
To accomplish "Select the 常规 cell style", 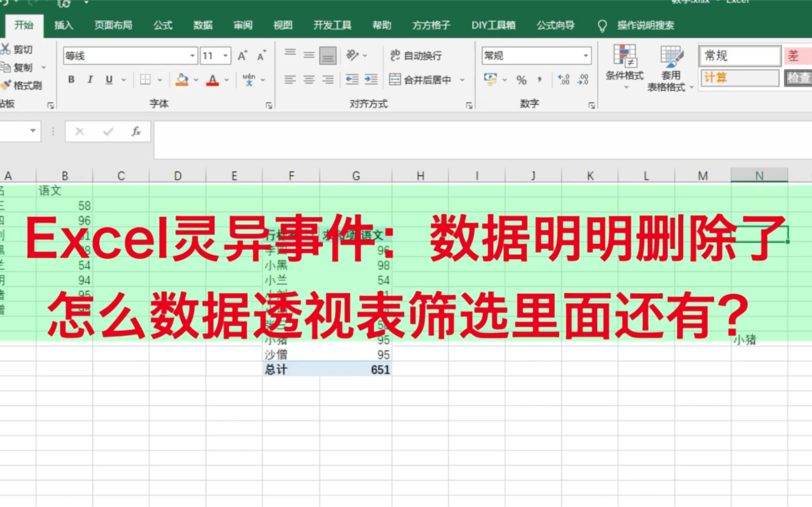I will click(740, 56).
